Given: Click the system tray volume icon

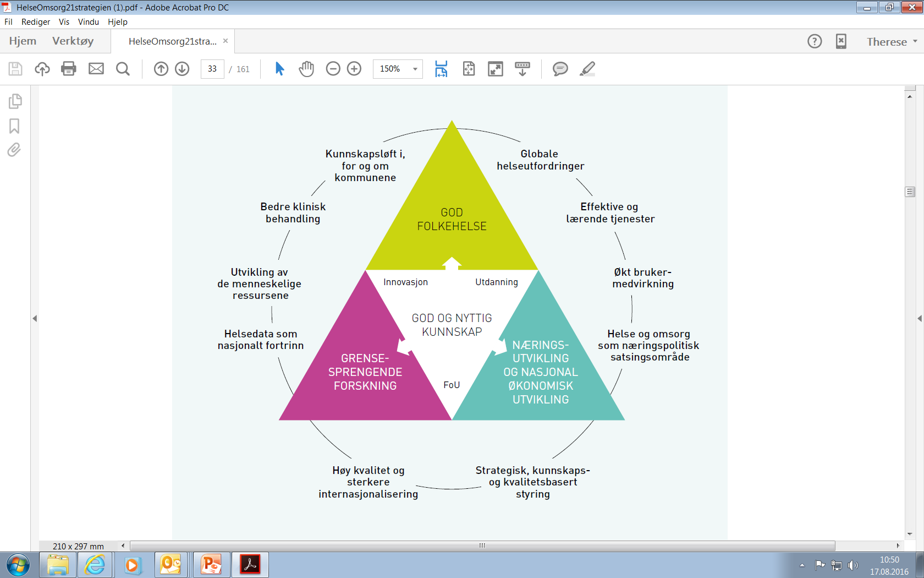Looking at the screenshot, I should click(853, 565).
